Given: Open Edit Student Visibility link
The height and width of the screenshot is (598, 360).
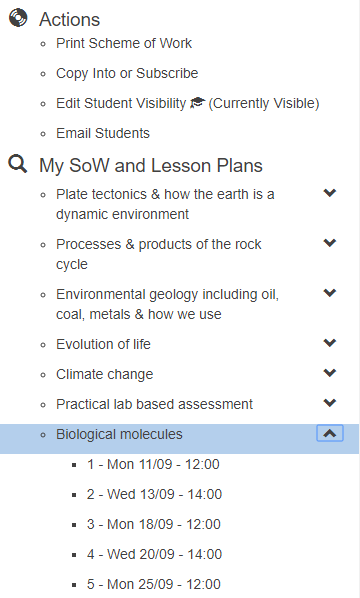Looking at the screenshot, I should [187, 103].
